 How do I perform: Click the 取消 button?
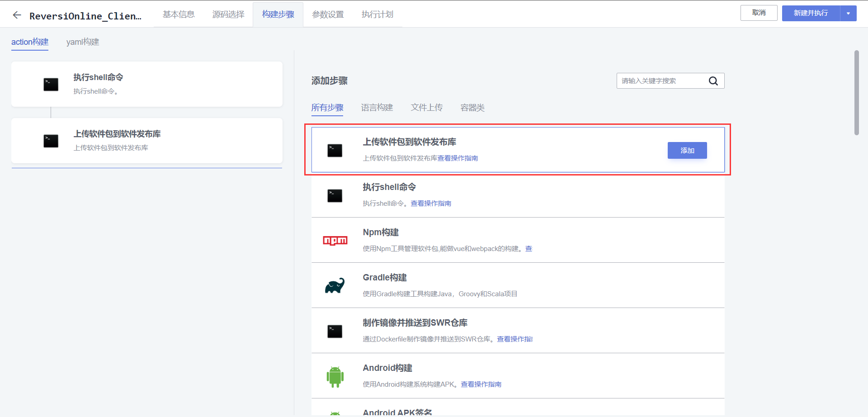[759, 13]
